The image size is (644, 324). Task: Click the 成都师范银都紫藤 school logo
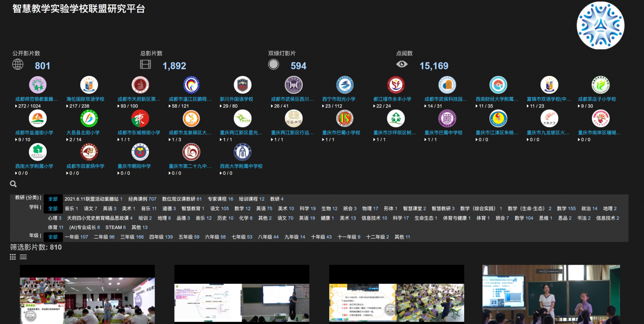[x=37, y=85]
